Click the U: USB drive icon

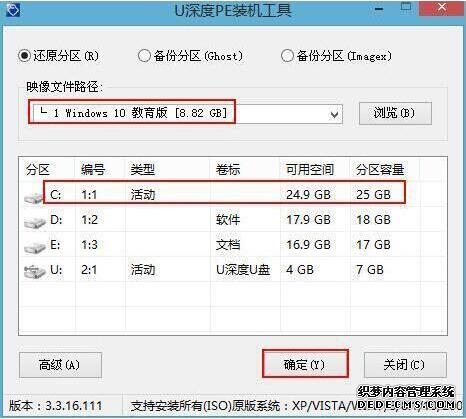35,272
